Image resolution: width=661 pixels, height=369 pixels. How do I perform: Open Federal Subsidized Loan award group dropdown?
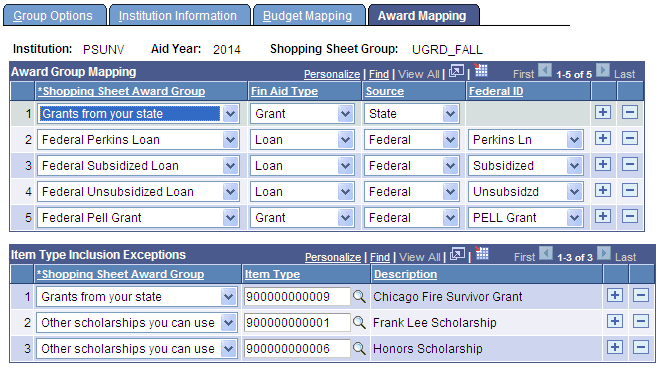tap(231, 166)
